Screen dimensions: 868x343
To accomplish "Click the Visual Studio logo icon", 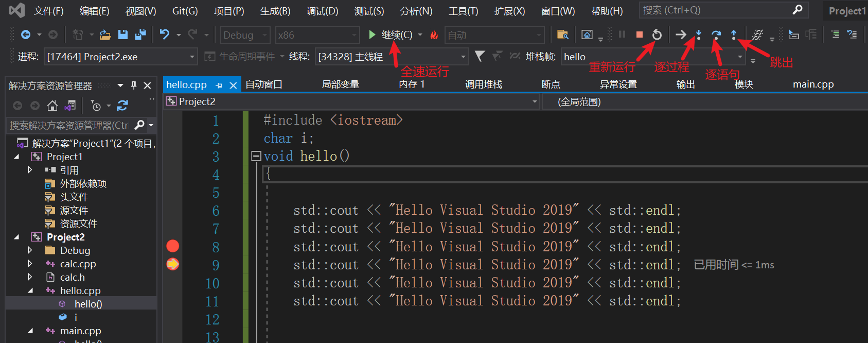I will pos(16,10).
